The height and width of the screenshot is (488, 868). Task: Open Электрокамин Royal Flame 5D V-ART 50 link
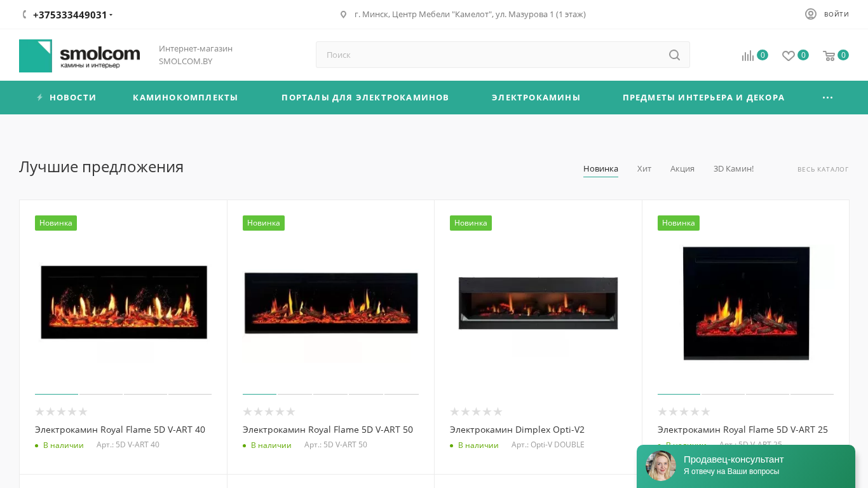coord(328,430)
